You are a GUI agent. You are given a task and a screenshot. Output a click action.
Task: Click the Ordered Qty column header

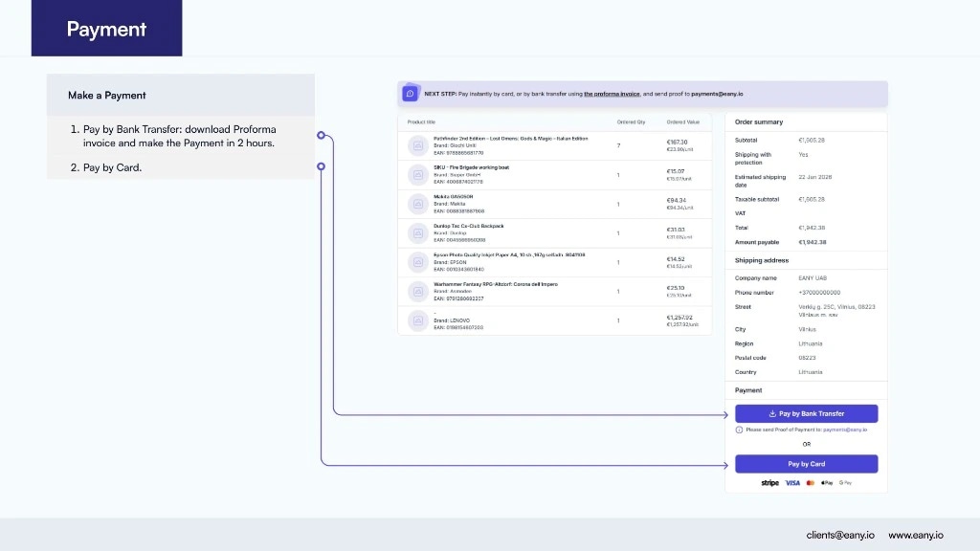[631, 121]
